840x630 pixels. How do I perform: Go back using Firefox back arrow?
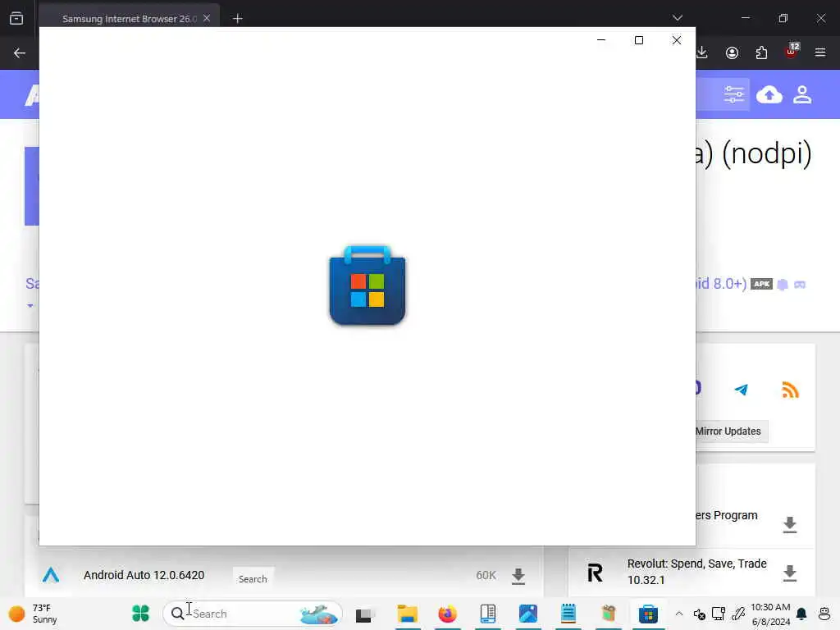point(20,52)
